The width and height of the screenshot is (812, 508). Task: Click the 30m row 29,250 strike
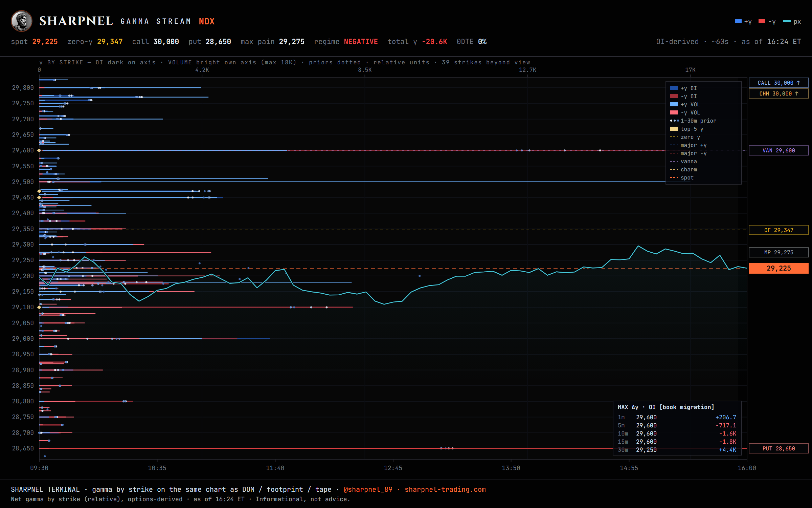(646, 450)
